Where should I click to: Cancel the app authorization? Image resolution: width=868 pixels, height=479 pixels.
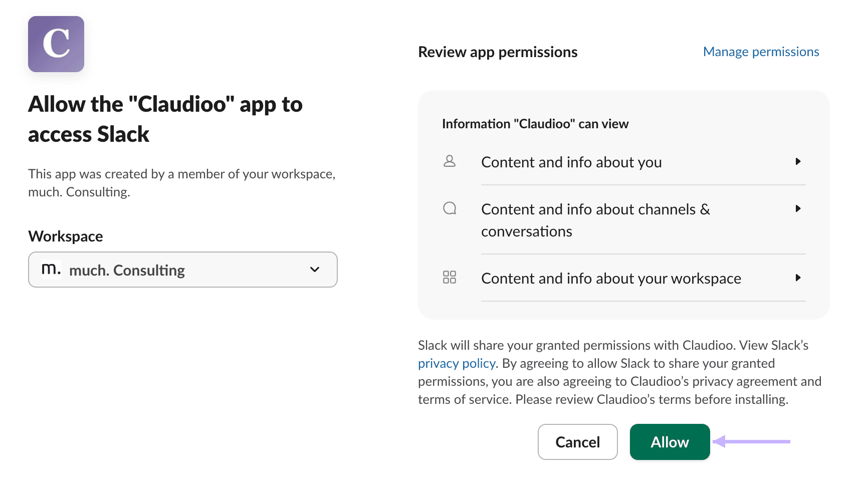click(x=577, y=442)
